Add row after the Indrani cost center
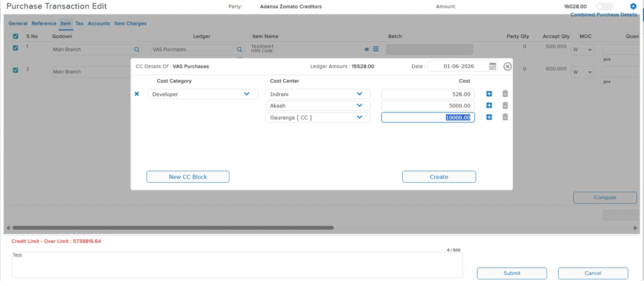 [x=489, y=94]
